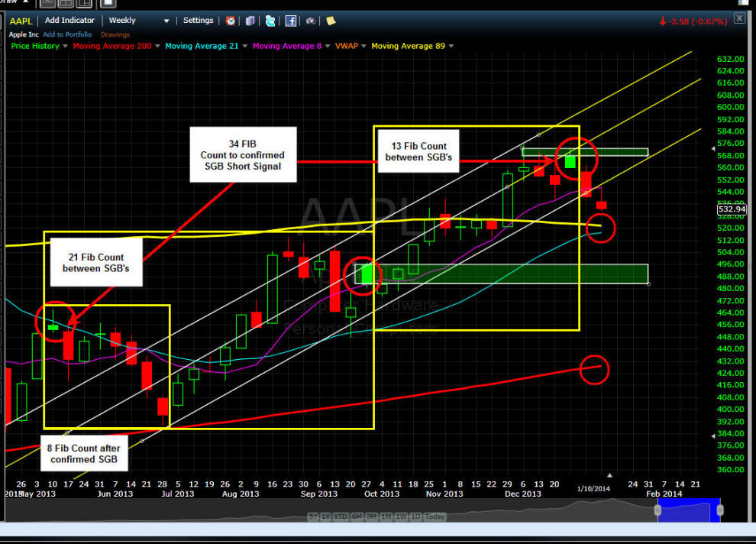Close the AAPL chart panel with X

(739, 18)
